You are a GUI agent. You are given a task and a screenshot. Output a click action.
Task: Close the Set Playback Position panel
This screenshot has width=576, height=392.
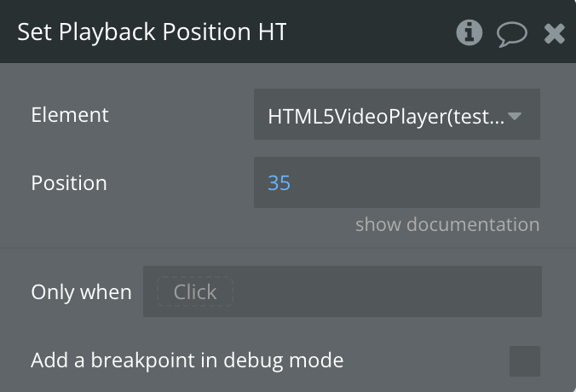(x=555, y=33)
